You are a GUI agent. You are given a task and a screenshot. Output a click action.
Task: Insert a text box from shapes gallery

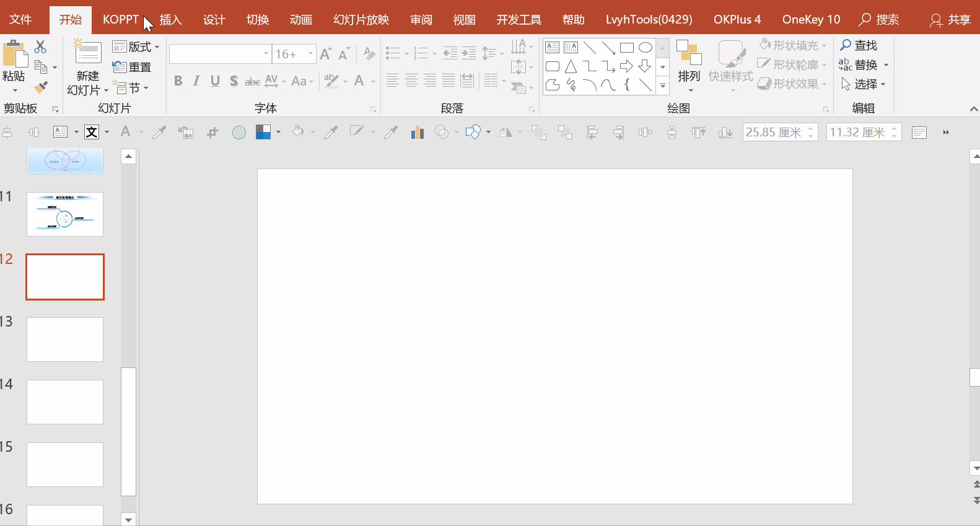(x=552, y=48)
